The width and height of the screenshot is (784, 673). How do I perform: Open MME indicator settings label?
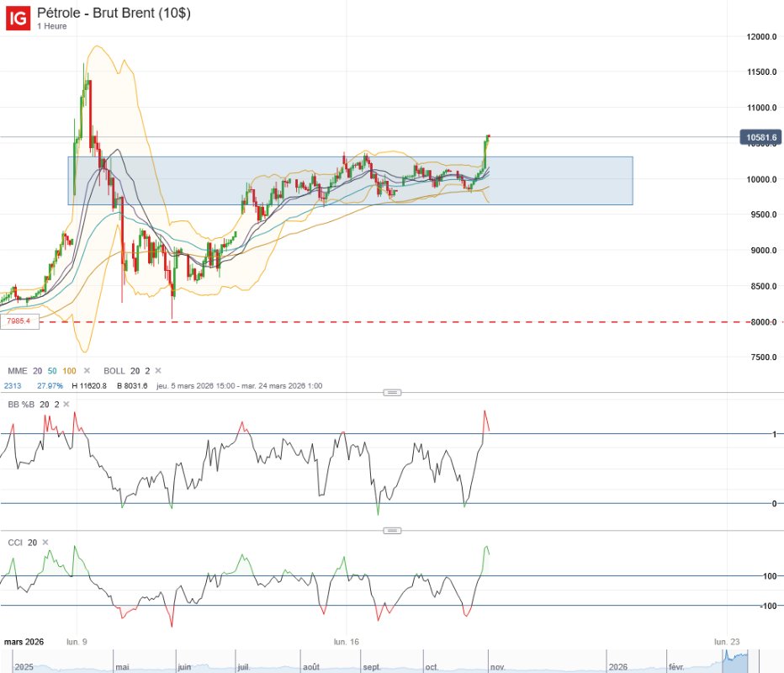18,370
